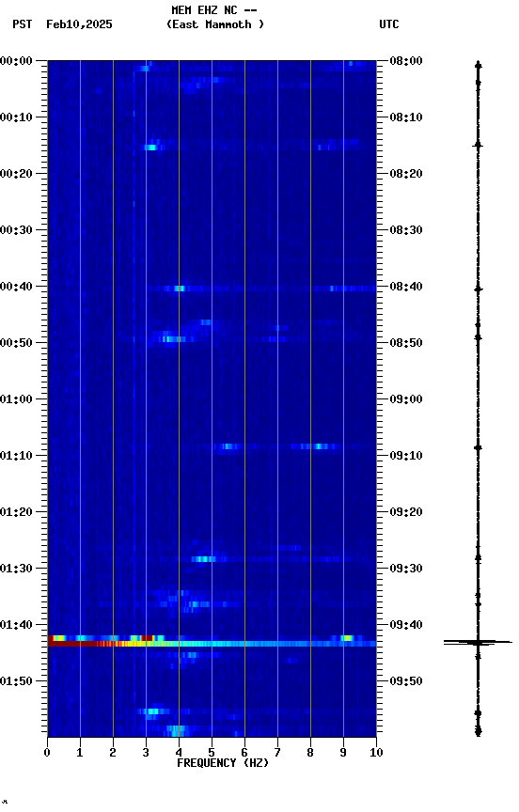The height and width of the screenshot is (812, 519).
Task: Click the 10 Hz frequency tick label
Action: (x=376, y=753)
